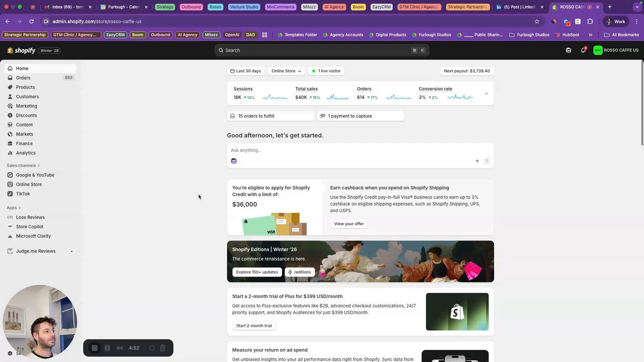This screenshot has width=644, height=362.
Task: Open a new browser tab
Action: pos(610,7)
